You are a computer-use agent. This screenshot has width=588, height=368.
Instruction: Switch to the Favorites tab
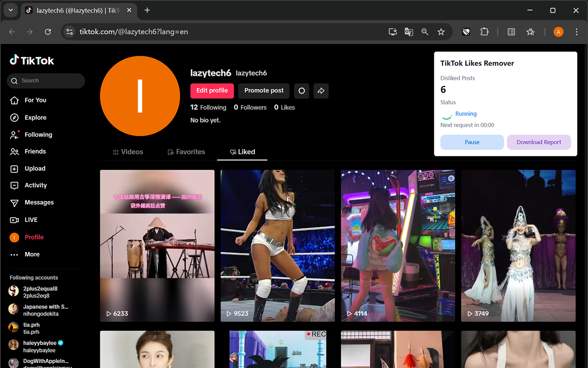[x=186, y=152]
